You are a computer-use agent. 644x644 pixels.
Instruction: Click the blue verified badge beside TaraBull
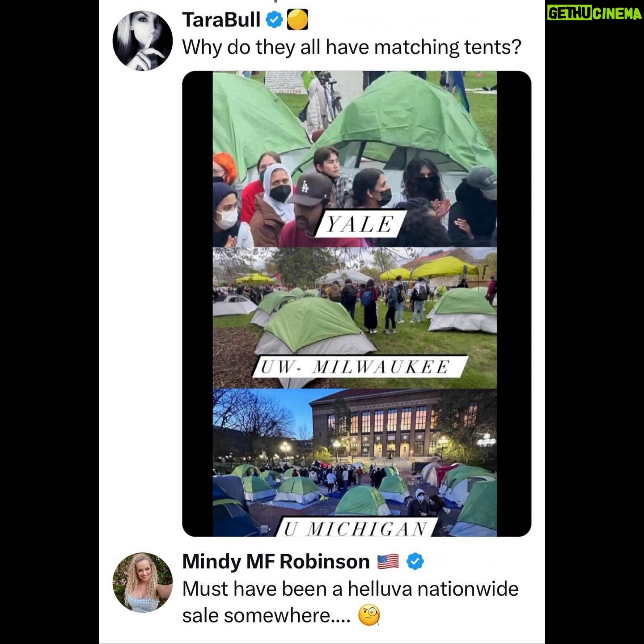[x=274, y=20]
